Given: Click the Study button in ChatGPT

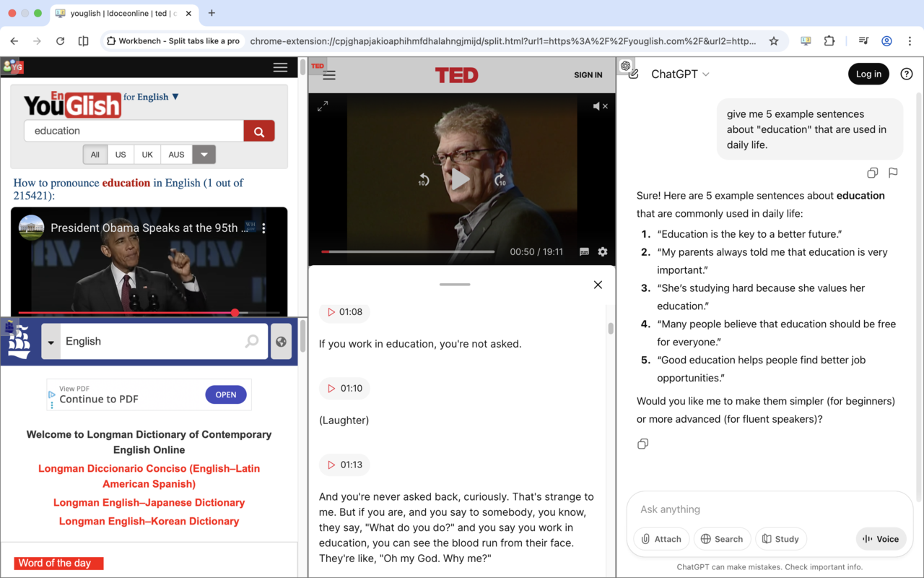Looking at the screenshot, I should [781, 539].
